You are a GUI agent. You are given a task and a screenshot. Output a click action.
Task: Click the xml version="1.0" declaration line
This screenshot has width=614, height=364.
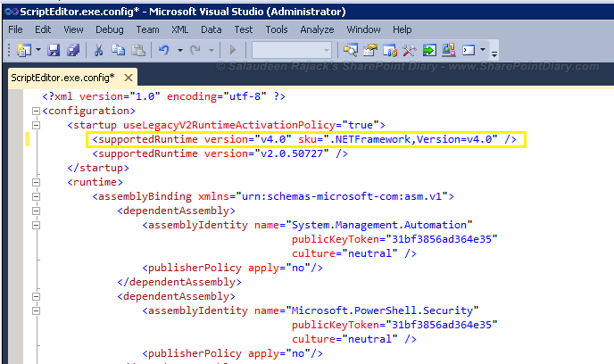pos(163,96)
